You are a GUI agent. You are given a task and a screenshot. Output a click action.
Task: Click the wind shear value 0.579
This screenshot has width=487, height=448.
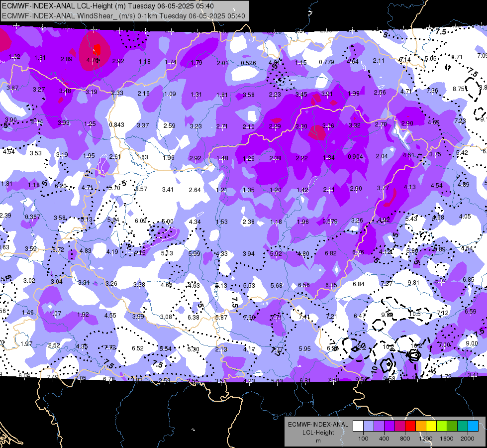pyautogui.click(x=330, y=222)
